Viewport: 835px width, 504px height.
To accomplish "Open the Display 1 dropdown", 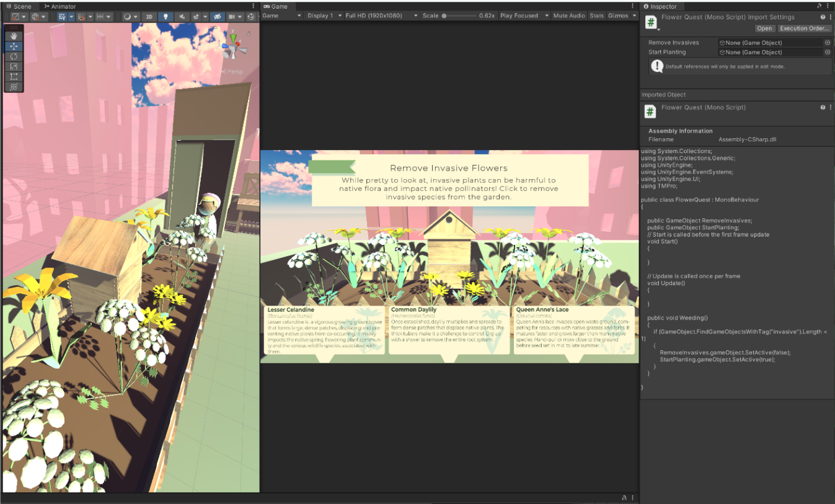I will (324, 15).
